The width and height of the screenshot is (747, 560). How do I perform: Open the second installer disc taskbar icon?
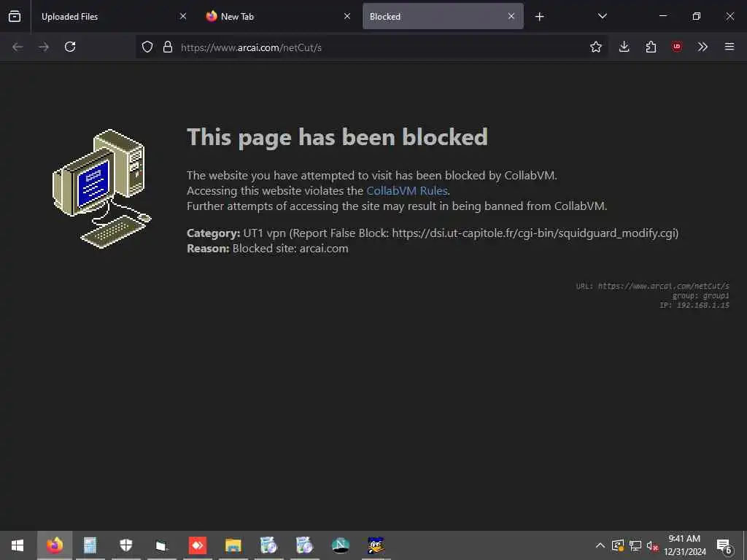304,545
